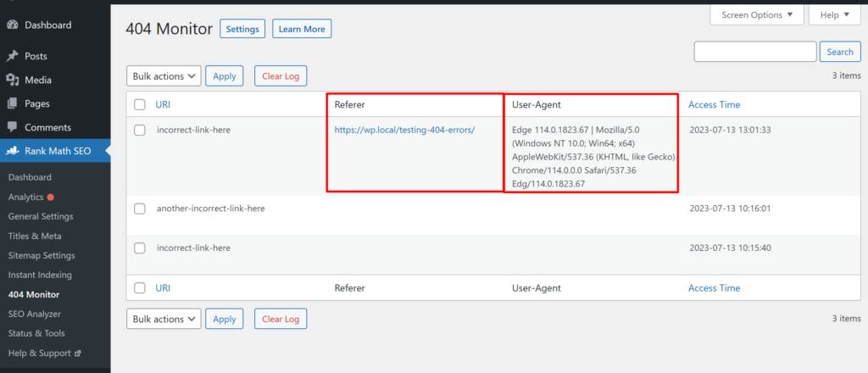Open the bottom Bulk actions dropdown
868x373 pixels.
click(164, 319)
